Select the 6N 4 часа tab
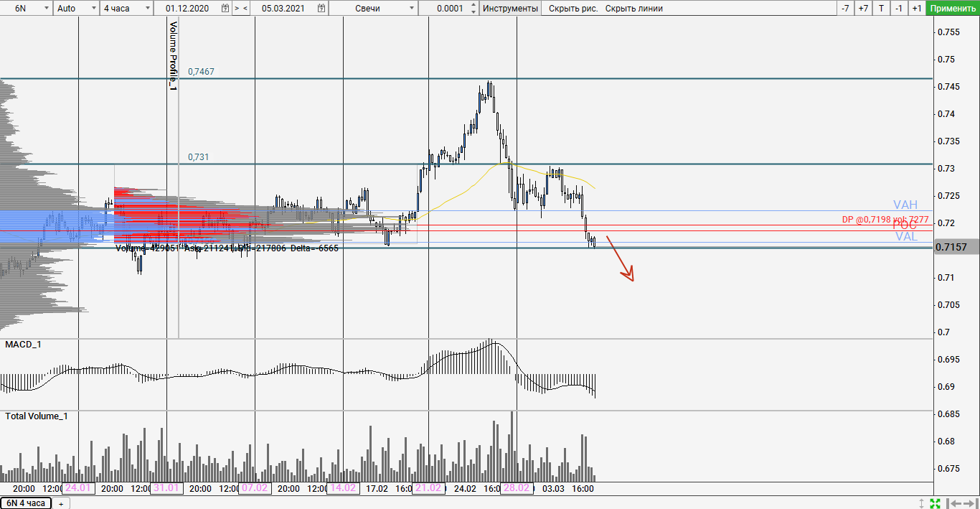980x509 pixels. 27,503
